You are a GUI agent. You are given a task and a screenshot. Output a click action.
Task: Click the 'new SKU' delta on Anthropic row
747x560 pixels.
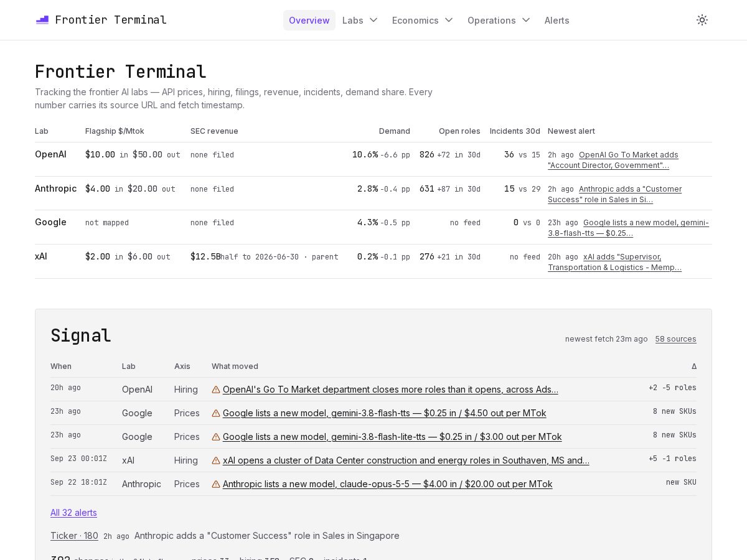pyautogui.click(x=681, y=482)
